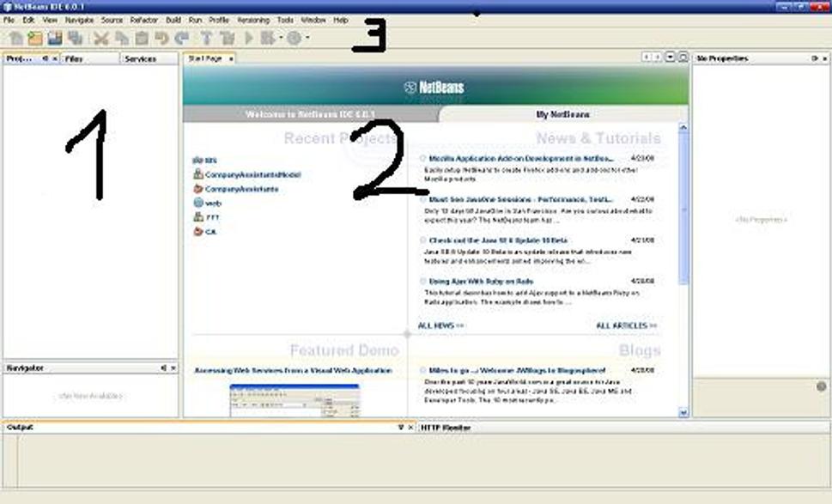The width and height of the screenshot is (832, 504).
Task: Close the Output panel
Action: click(x=410, y=427)
